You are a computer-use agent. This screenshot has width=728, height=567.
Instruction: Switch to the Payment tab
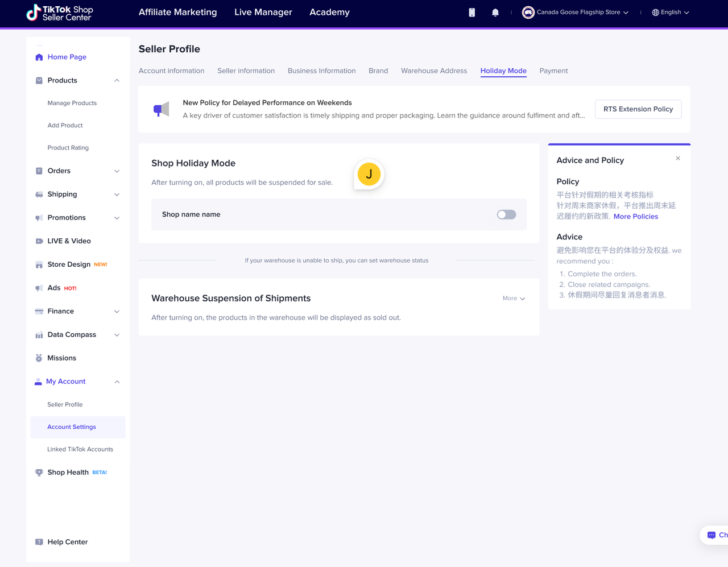pos(553,71)
